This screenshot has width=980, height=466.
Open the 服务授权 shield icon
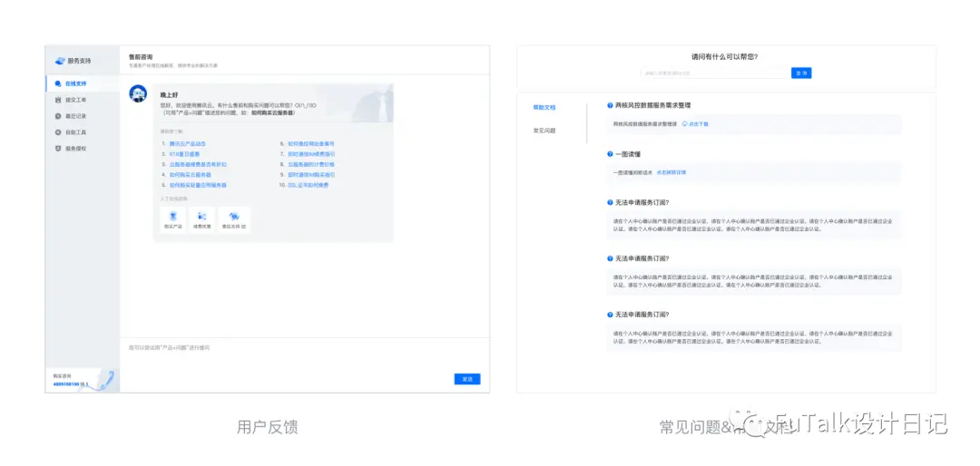58,149
